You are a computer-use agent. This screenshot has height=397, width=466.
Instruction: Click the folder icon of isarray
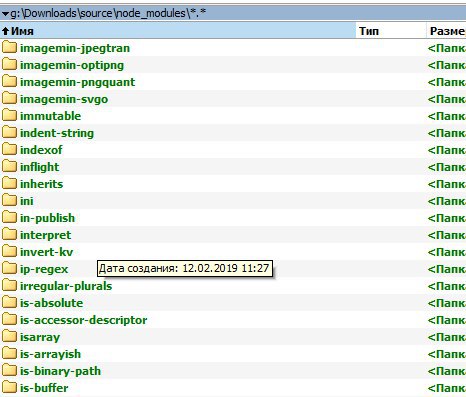(x=9, y=336)
